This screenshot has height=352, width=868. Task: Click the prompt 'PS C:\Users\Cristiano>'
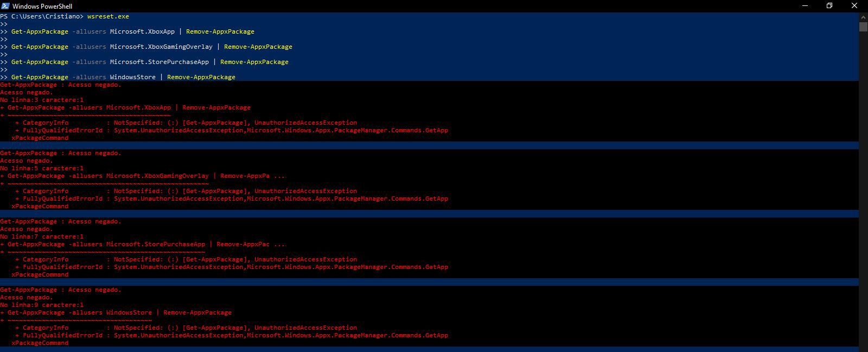pos(42,16)
